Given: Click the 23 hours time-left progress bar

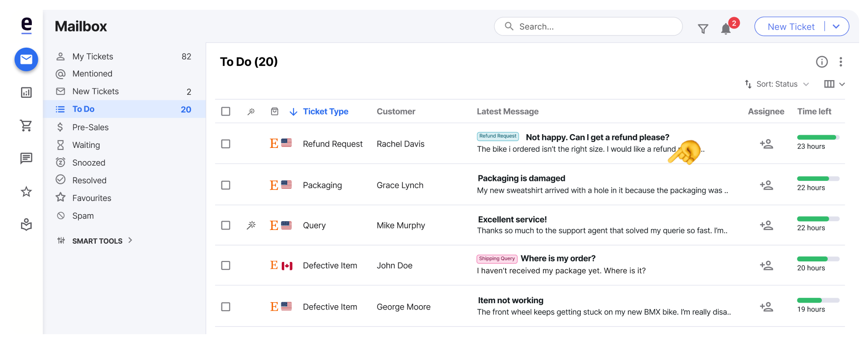Looking at the screenshot, I should tap(818, 137).
